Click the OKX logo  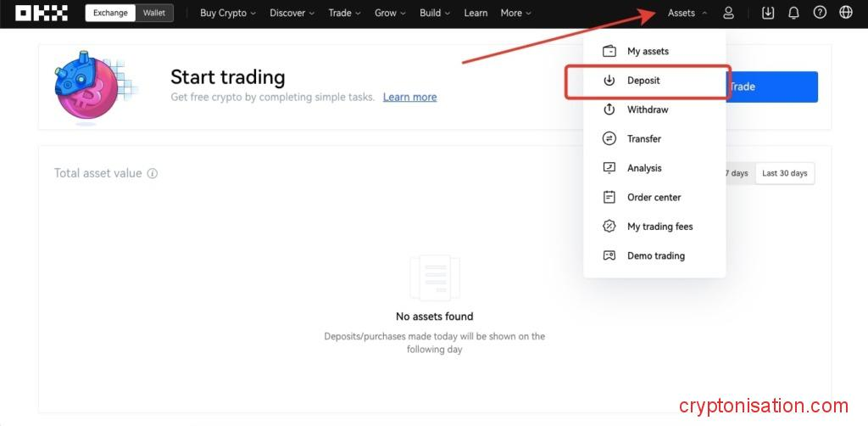[x=43, y=14]
